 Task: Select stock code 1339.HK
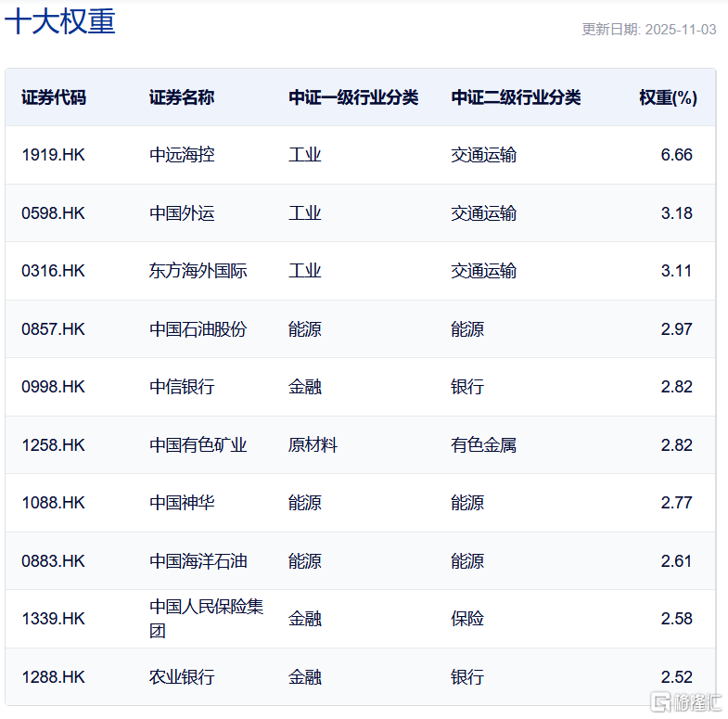tap(54, 619)
